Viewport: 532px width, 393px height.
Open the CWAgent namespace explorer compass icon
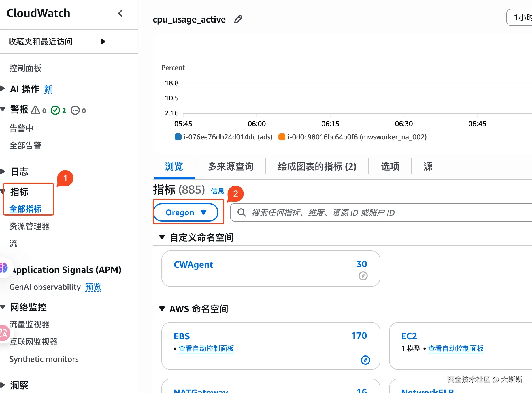(x=363, y=276)
